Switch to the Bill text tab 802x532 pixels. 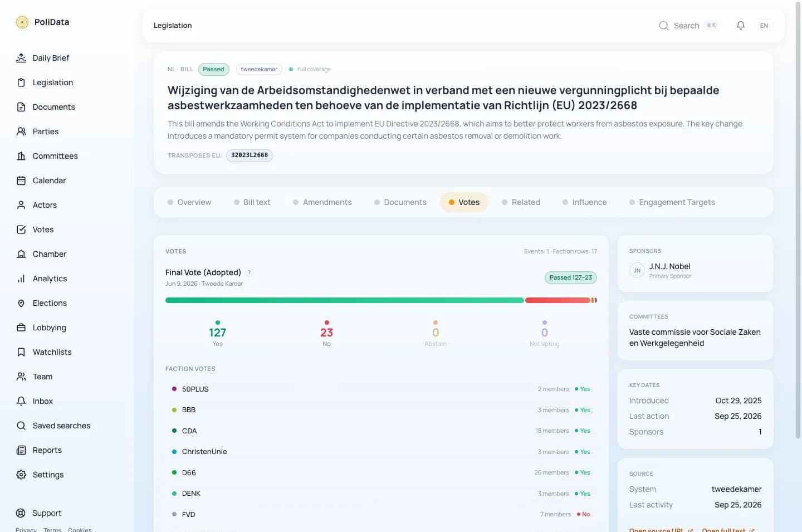click(252, 202)
